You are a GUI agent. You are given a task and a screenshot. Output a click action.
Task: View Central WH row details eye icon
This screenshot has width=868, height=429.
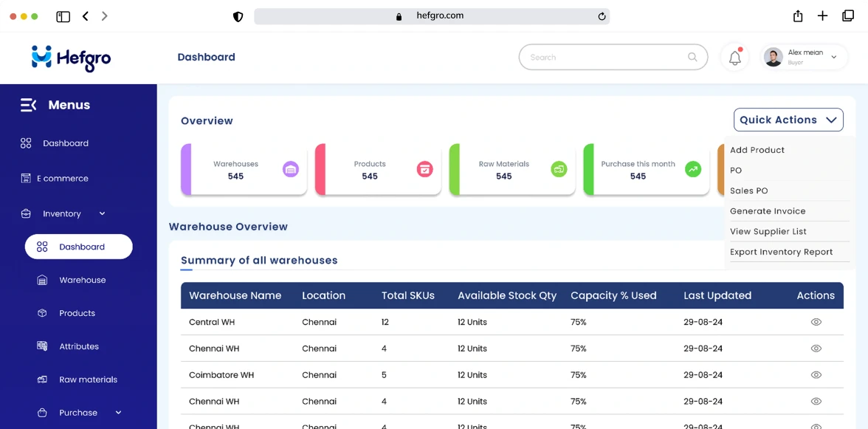tap(816, 322)
